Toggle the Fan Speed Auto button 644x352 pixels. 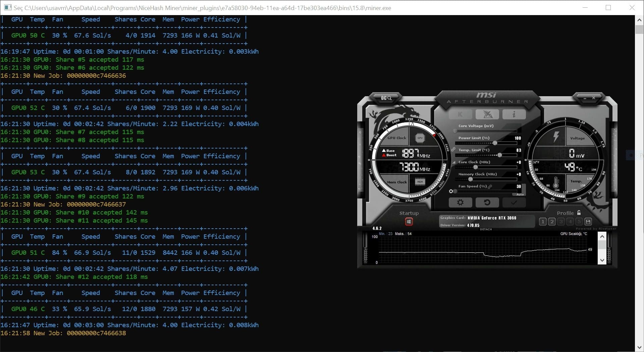point(520,194)
